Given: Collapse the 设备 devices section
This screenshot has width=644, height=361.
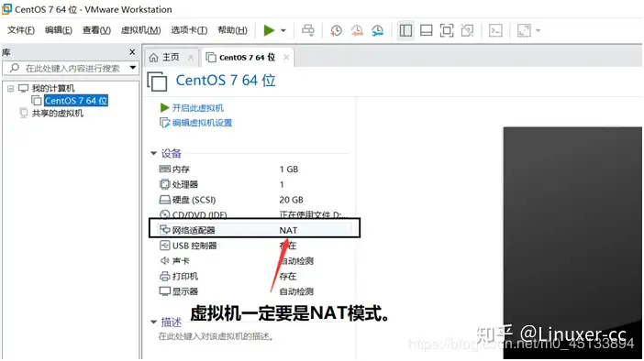Looking at the screenshot, I should 153,153.
